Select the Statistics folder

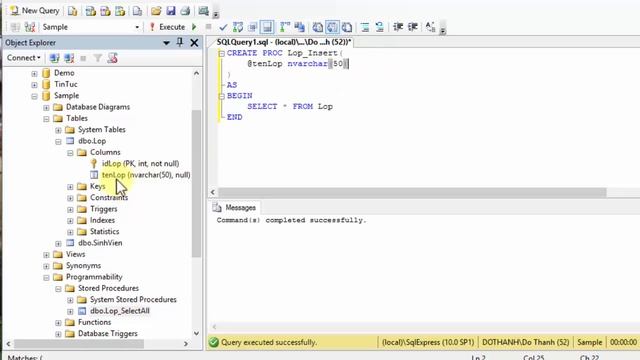pos(104,231)
